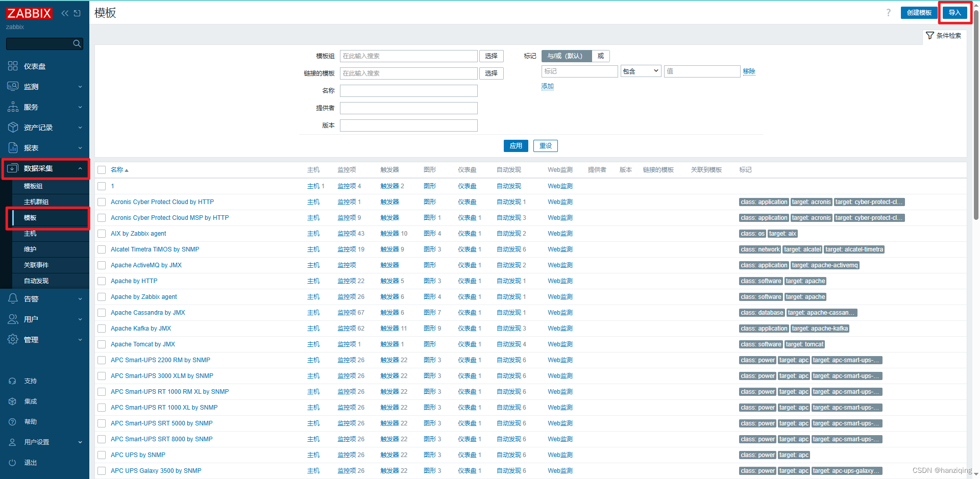Open template Apache Tomcat by JMX
Image resolution: width=980 pixels, height=479 pixels.
point(143,344)
